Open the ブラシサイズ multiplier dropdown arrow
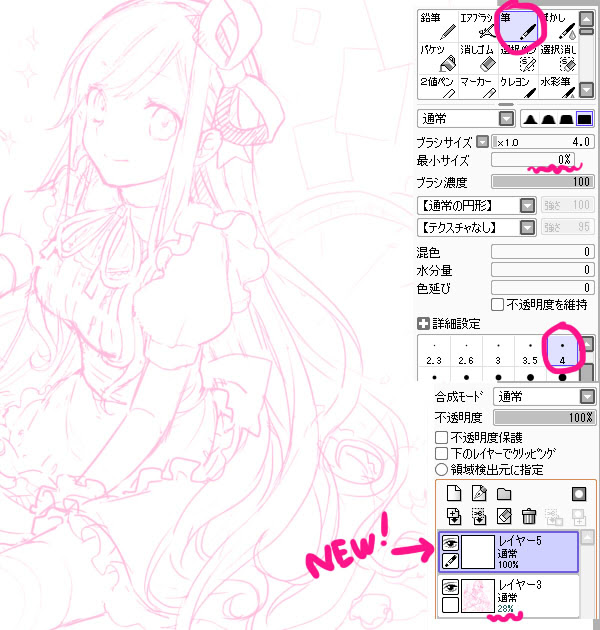Screen dimensions: 600x630 point(482,142)
